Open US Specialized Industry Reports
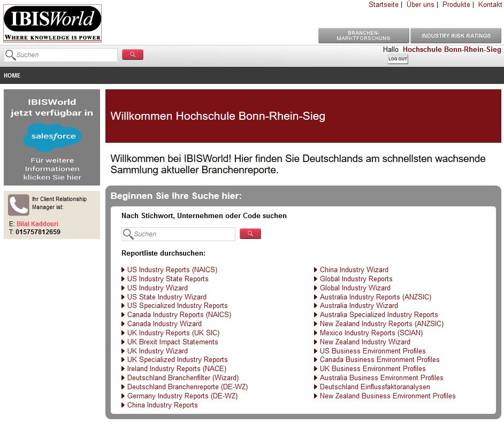504x424 pixels. tap(178, 305)
